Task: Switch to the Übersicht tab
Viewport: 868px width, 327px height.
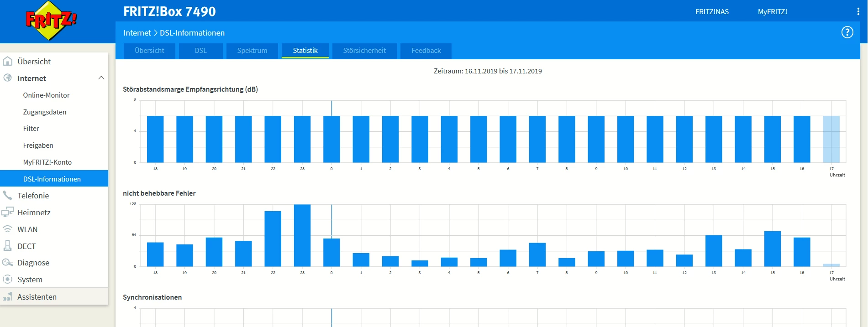Action: tap(149, 51)
